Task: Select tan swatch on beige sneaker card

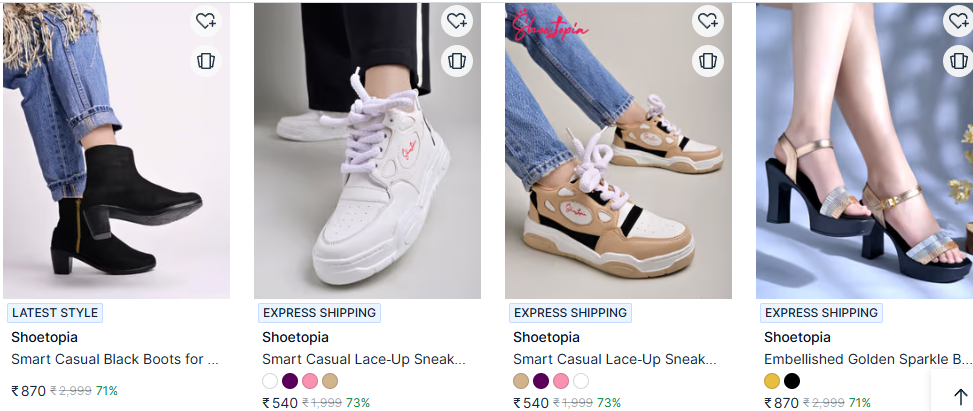Action: tap(521, 381)
